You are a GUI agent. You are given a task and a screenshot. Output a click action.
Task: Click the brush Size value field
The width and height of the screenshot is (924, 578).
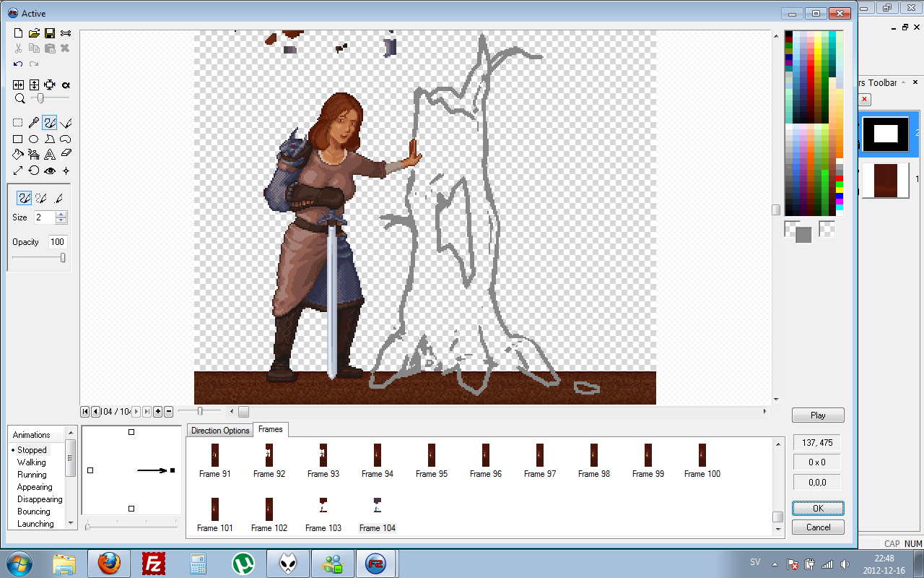[45, 217]
